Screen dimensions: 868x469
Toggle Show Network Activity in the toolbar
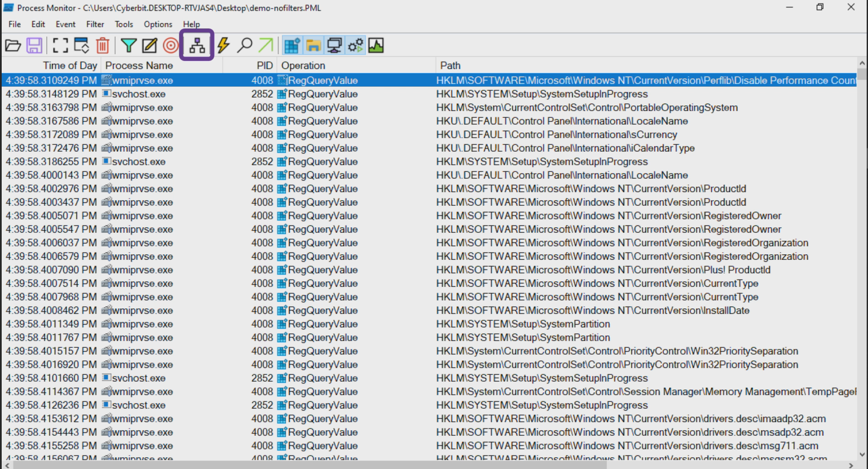coord(334,46)
